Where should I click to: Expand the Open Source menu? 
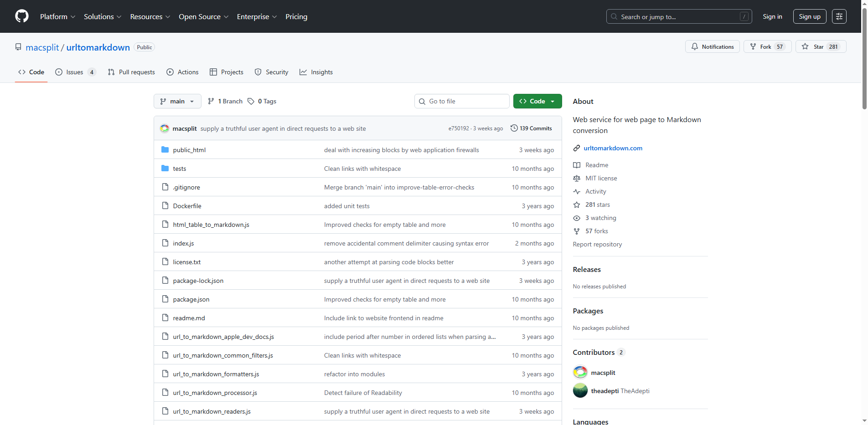coord(203,16)
